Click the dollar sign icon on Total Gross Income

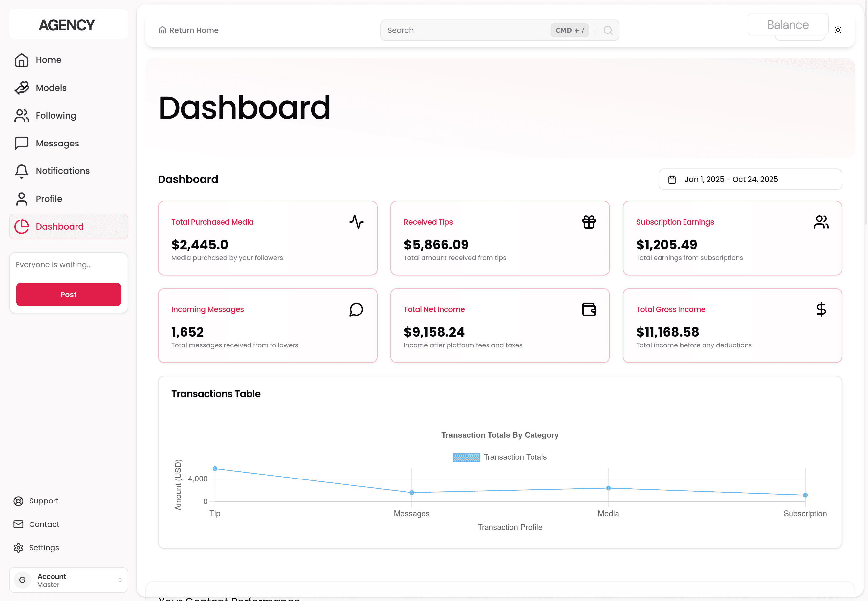click(821, 310)
